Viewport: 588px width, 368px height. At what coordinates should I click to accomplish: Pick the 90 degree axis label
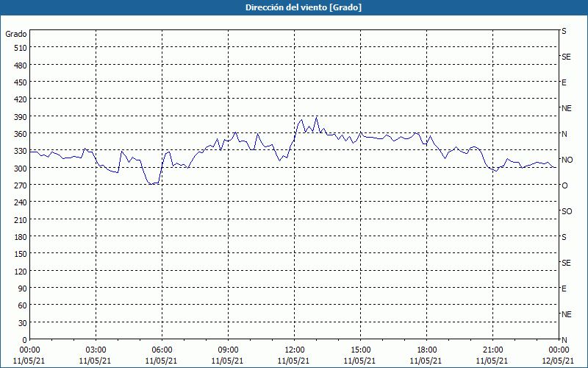(x=23, y=289)
